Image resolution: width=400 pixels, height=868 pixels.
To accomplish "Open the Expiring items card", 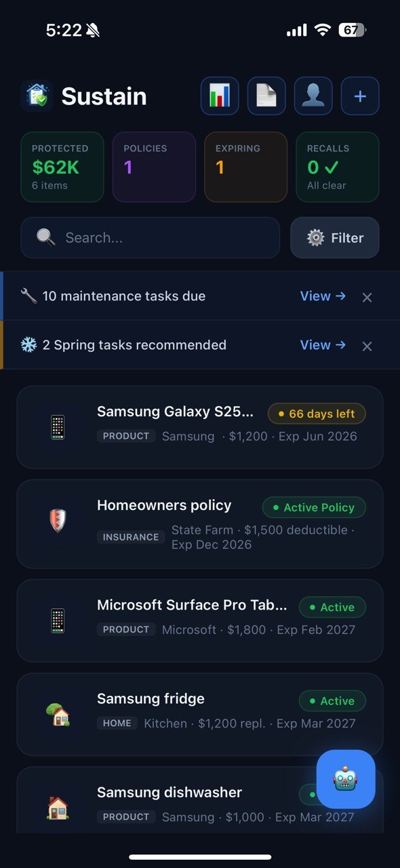I will tap(245, 167).
